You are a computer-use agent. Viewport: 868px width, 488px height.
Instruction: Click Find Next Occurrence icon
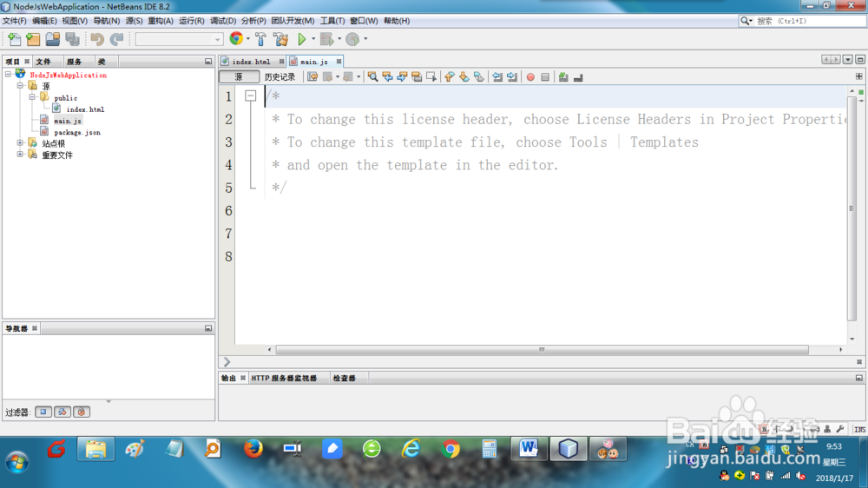point(402,77)
